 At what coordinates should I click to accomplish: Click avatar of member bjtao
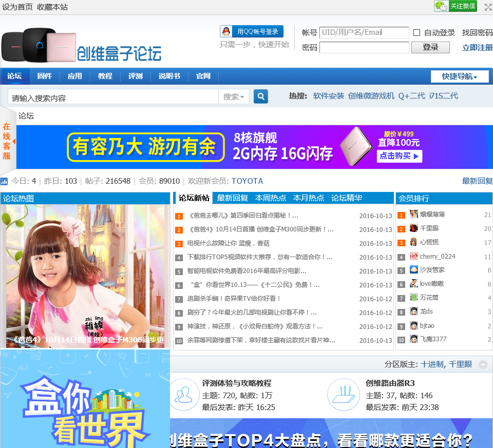(x=414, y=325)
